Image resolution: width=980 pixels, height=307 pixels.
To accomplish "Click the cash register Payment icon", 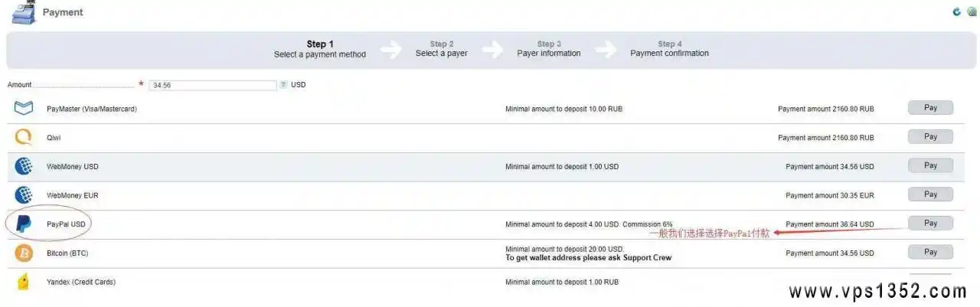I will [x=23, y=13].
